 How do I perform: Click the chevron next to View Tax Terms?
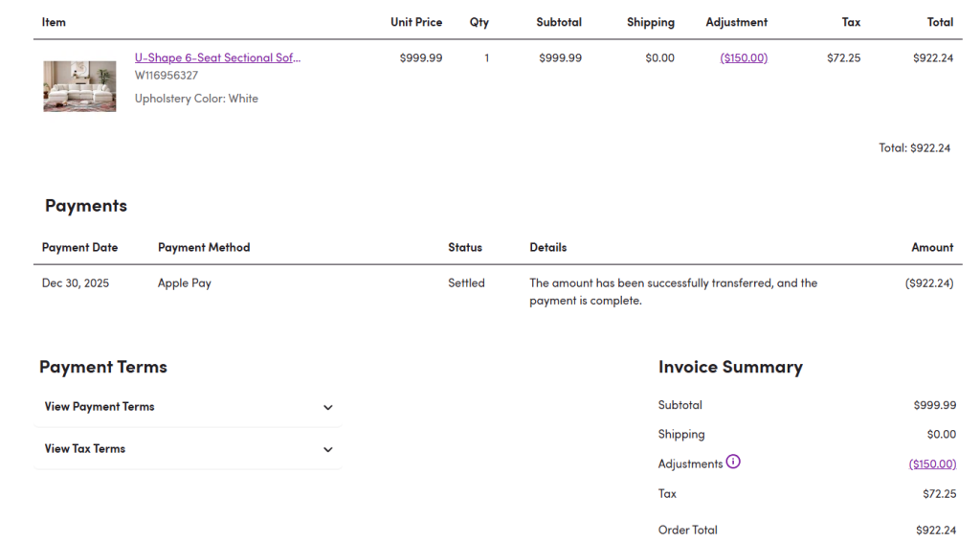pos(327,449)
